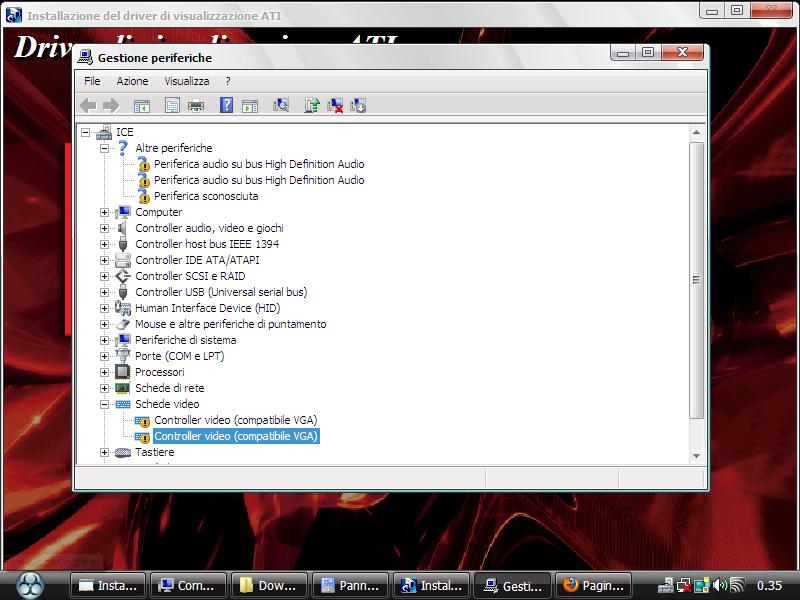The image size is (800, 600).
Task: Show or hide console tree toolbar icon
Action: [x=142, y=106]
